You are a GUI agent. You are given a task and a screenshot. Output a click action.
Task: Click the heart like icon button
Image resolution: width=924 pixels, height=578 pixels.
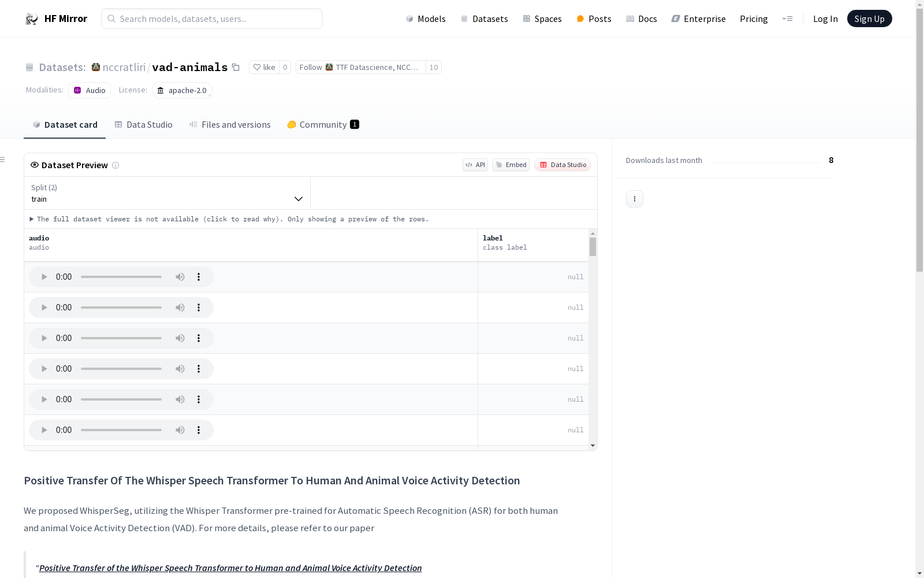tap(264, 67)
